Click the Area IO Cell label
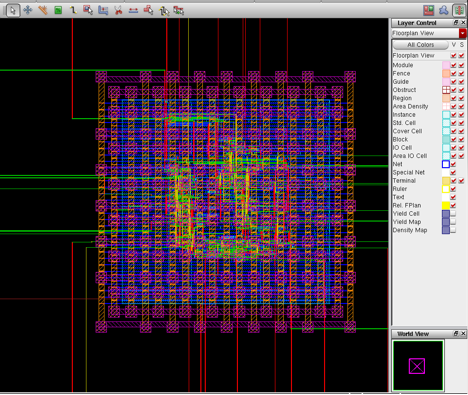This screenshot has height=395, width=468. point(410,156)
